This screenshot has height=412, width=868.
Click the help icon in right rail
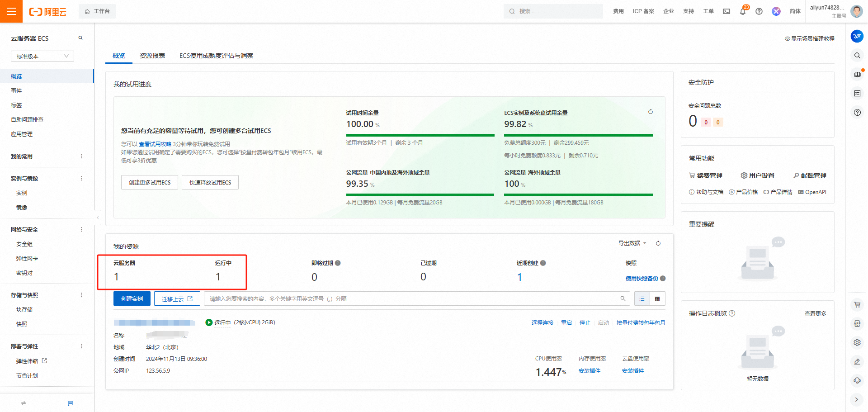(857, 112)
